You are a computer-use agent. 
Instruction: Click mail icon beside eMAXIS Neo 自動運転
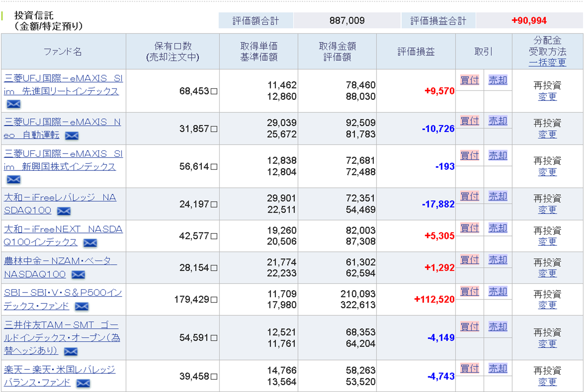pyautogui.click(x=72, y=136)
